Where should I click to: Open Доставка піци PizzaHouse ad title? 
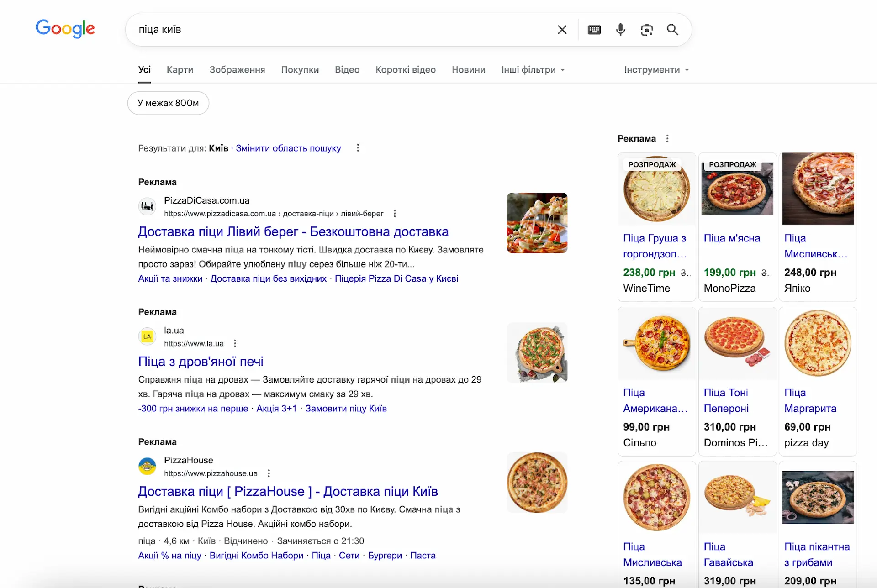288,492
